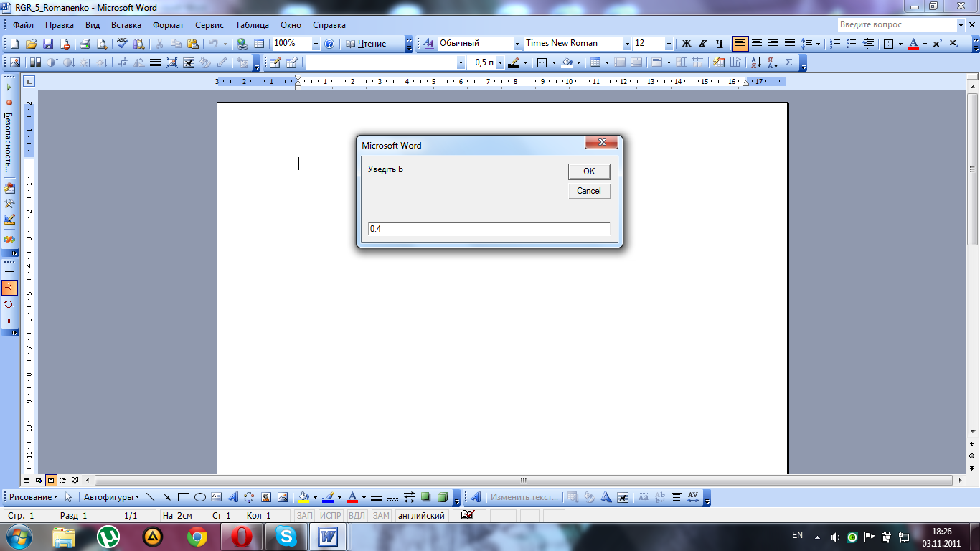Open Word Help question mark icon
Image resolution: width=980 pixels, height=551 pixels.
point(329,44)
